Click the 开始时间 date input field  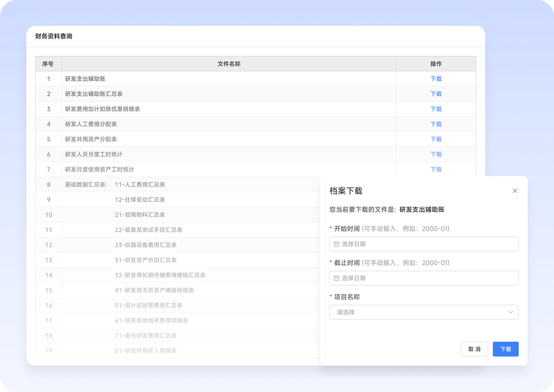425,244
